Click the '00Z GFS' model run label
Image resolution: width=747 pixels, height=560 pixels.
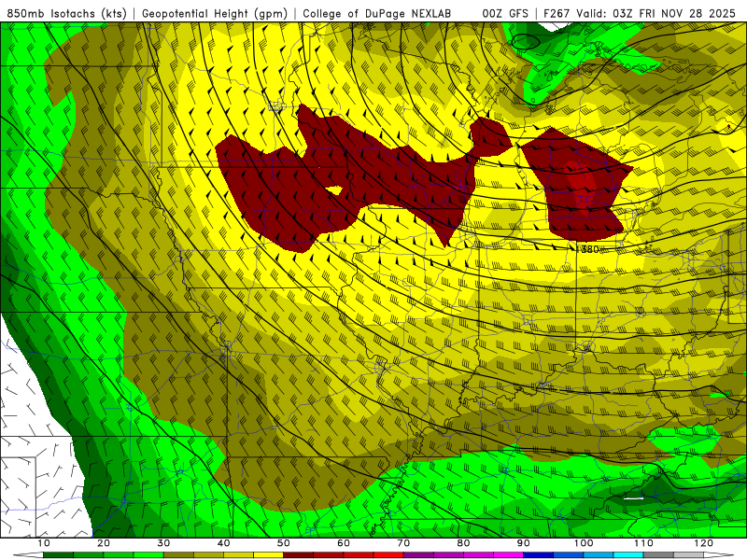[505, 14]
